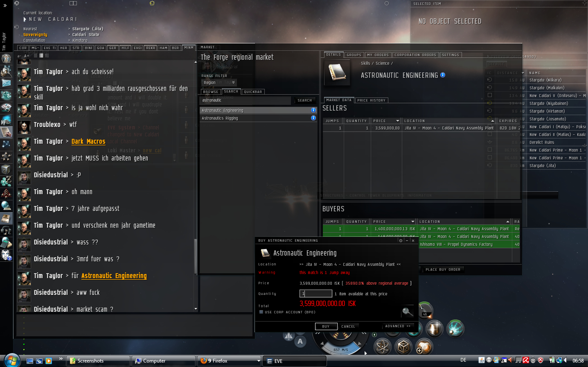The image size is (588, 367).
Task: Open the Firefox taskbar group dropdown
Action: tap(259, 361)
